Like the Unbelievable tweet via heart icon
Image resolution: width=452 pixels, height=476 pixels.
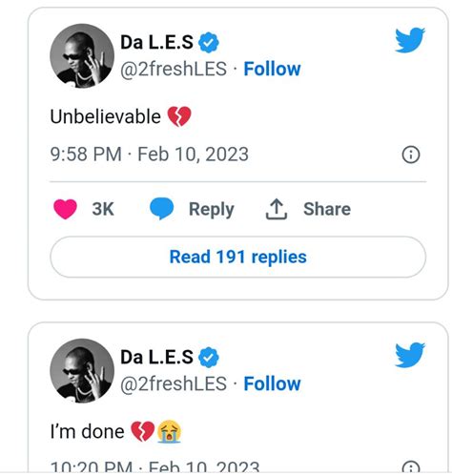pos(65,209)
